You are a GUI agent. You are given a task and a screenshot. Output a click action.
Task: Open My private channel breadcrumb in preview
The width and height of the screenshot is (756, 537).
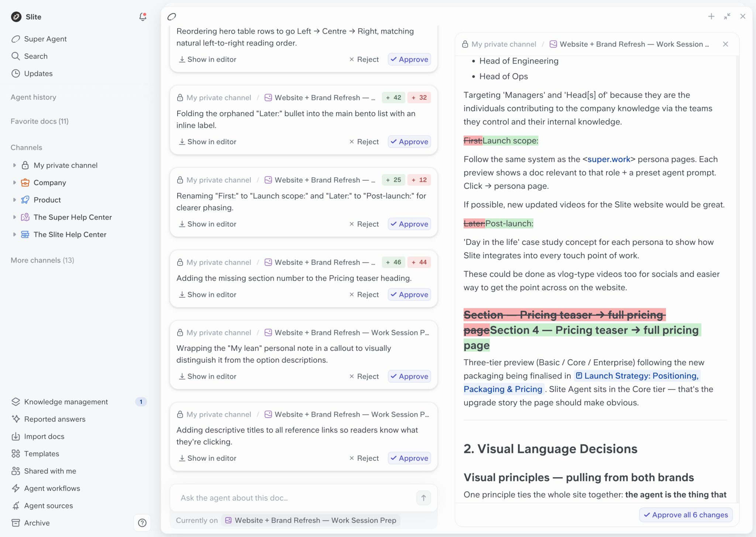(499, 44)
